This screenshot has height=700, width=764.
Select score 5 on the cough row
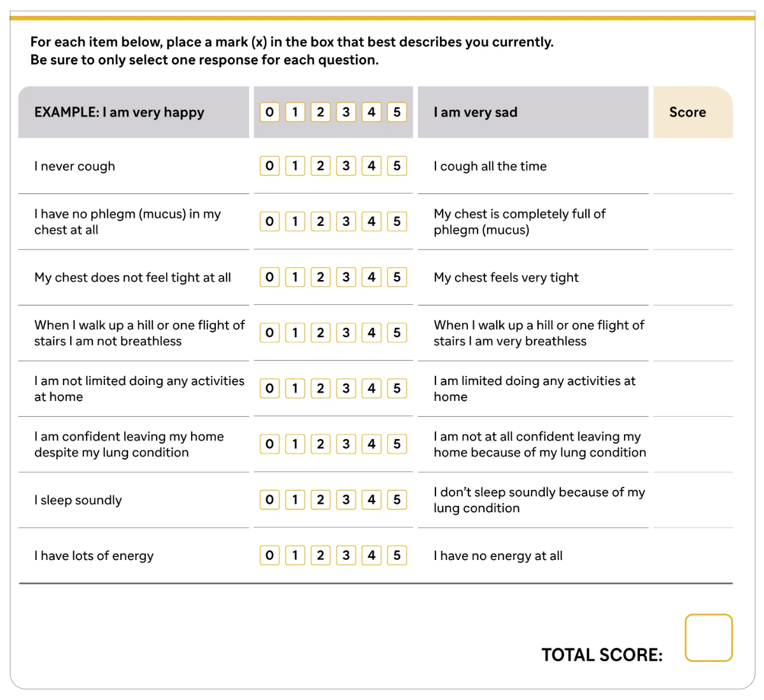(x=397, y=166)
